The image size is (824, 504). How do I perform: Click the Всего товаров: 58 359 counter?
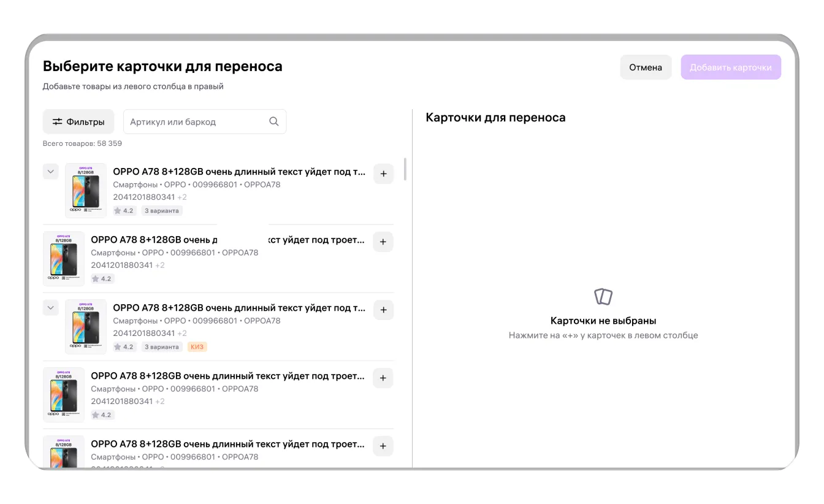coord(82,143)
